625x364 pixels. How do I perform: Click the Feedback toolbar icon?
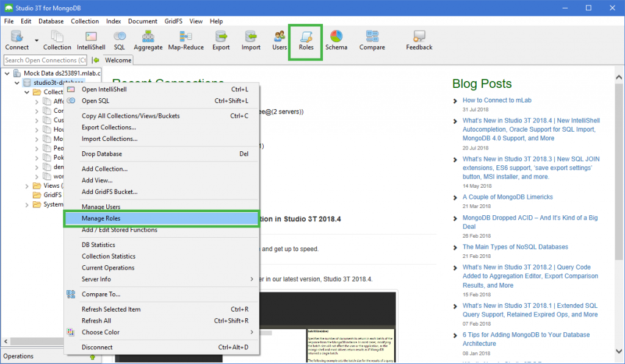[419, 41]
